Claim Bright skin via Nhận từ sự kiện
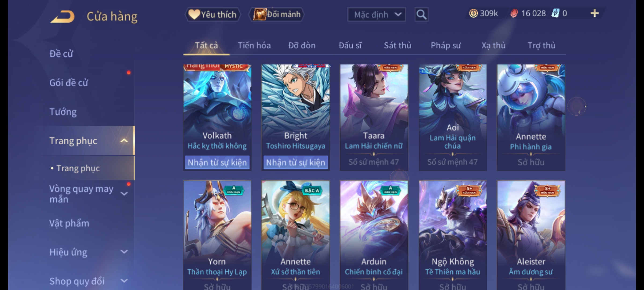The width and height of the screenshot is (644, 290). tap(295, 162)
